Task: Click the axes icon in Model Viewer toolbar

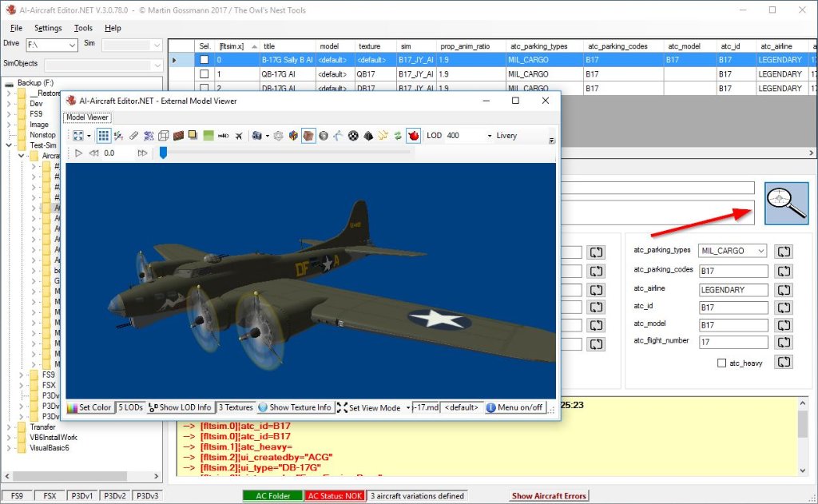Action: pyautogui.click(x=118, y=136)
